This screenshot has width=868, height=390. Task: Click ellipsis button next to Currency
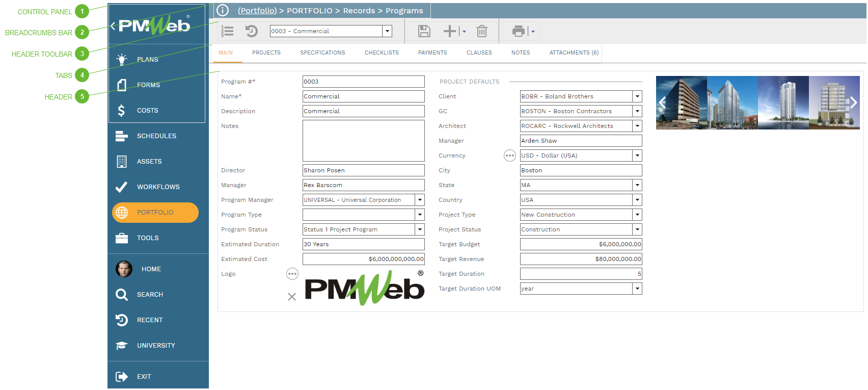click(x=509, y=155)
